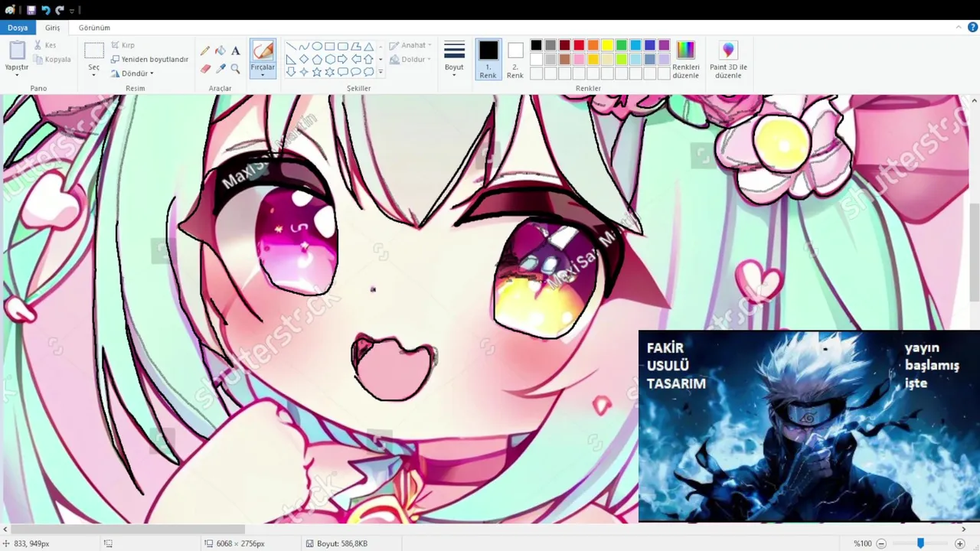Switch to the Giriş tab

coord(53,28)
